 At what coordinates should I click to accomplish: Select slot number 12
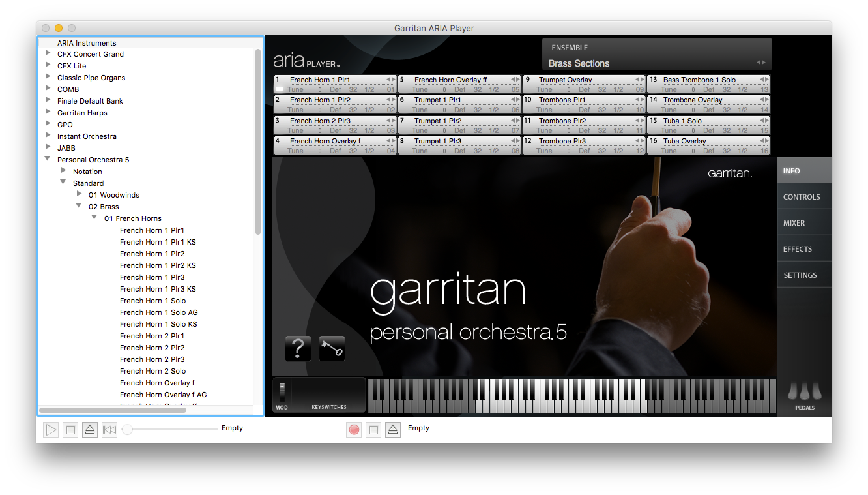click(x=528, y=141)
